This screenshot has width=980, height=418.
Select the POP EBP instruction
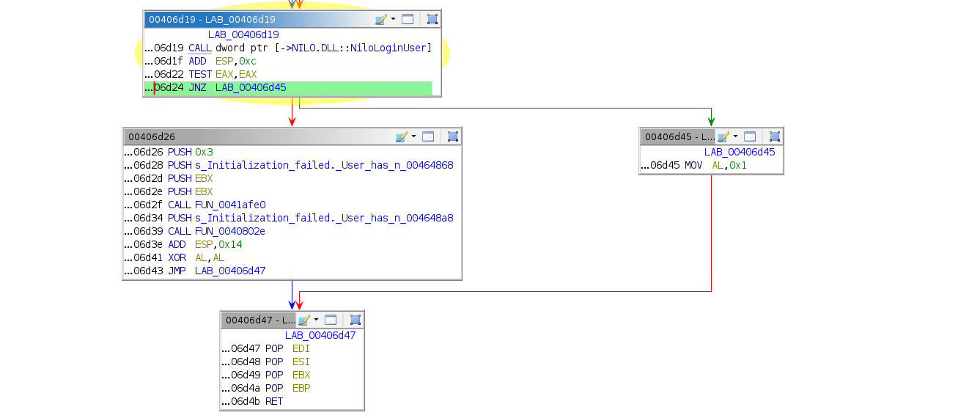[x=292, y=389]
